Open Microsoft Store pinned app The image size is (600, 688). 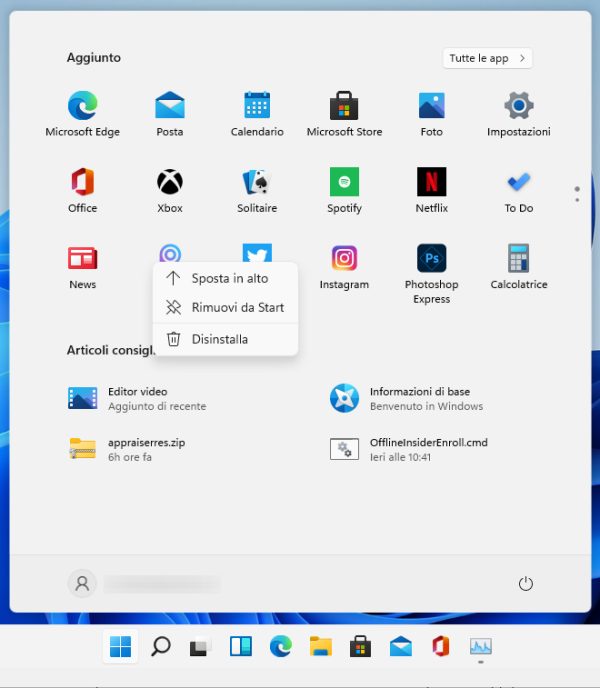(344, 114)
